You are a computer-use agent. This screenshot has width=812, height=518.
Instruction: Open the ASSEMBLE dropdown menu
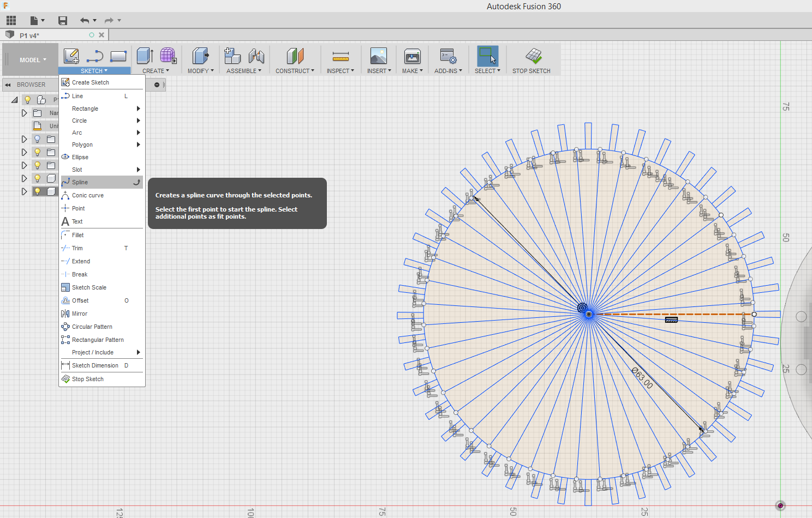click(244, 71)
